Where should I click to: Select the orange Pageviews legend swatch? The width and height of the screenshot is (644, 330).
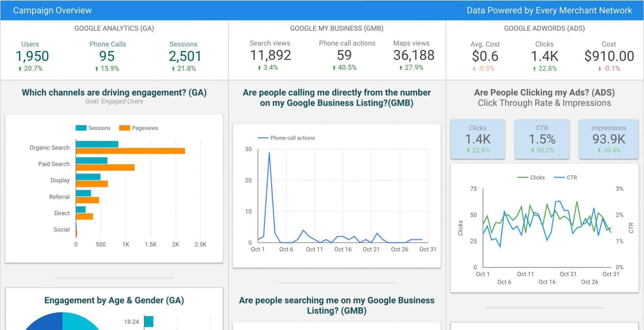coord(124,128)
